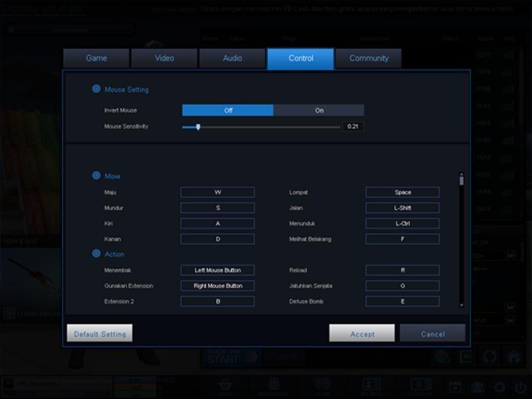Click the globe icon in the lobby bar
Viewport: 532px width, 399px height.
pos(442,357)
